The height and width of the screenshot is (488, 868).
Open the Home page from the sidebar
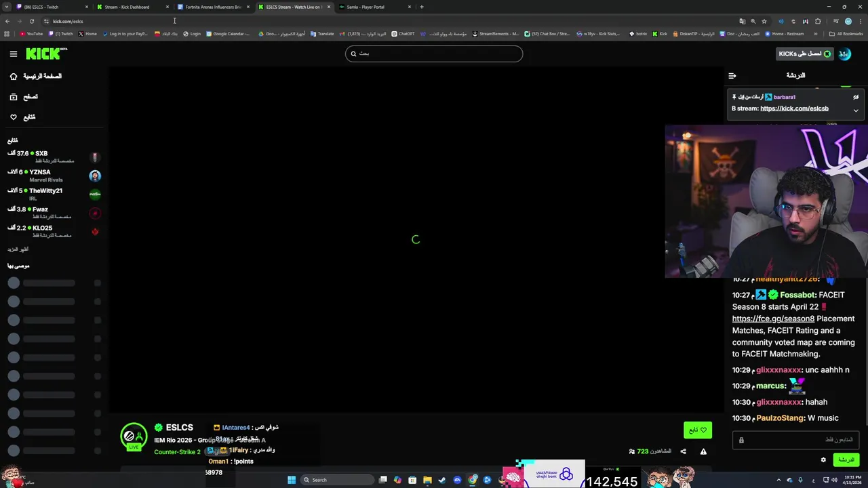pos(35,77)
